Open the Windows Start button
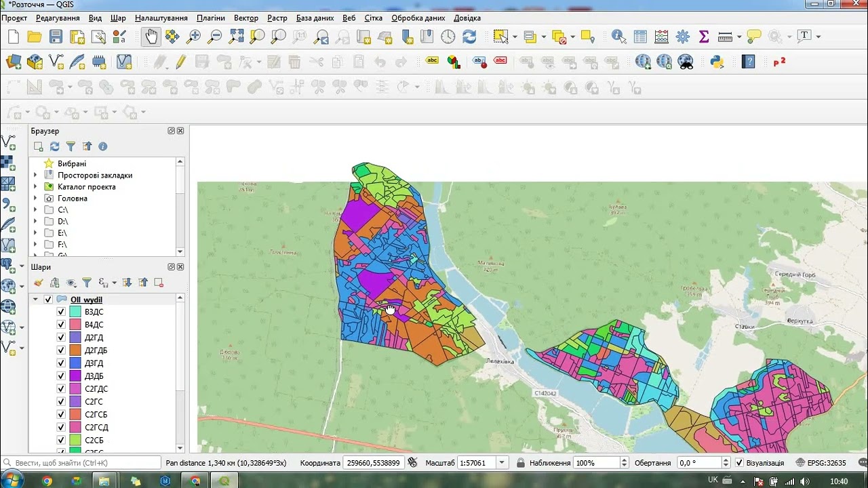This screenshot has width=868, height=488. pyautogui.click(x=12, y=481)
